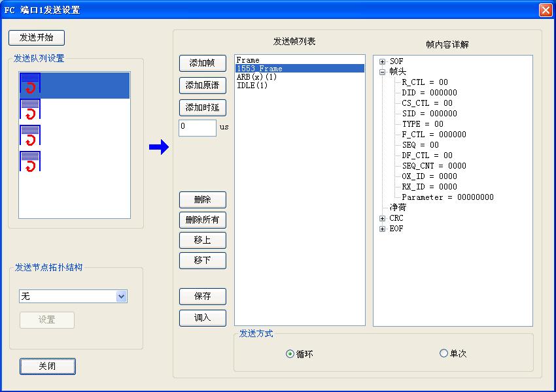Select the third send queue icon
This screenshot has width=556, height=392.
(30, 135)
